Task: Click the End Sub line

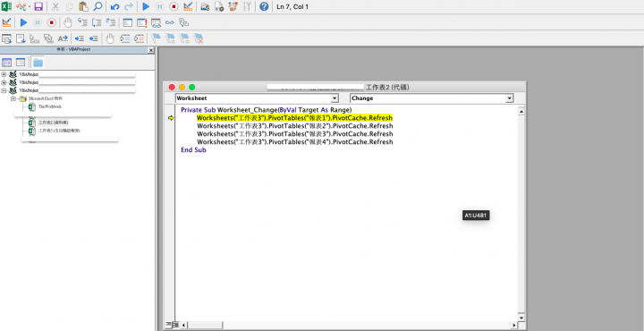Action: point(193,150)
